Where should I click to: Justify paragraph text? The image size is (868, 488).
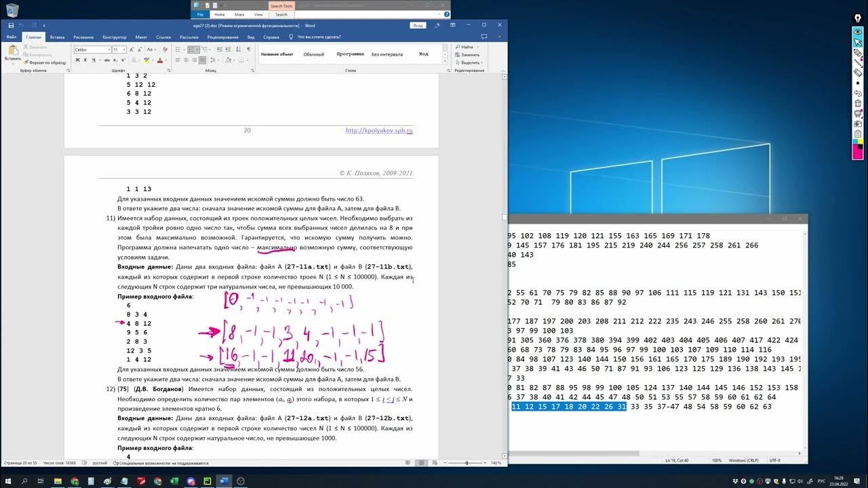pos(202,60)
